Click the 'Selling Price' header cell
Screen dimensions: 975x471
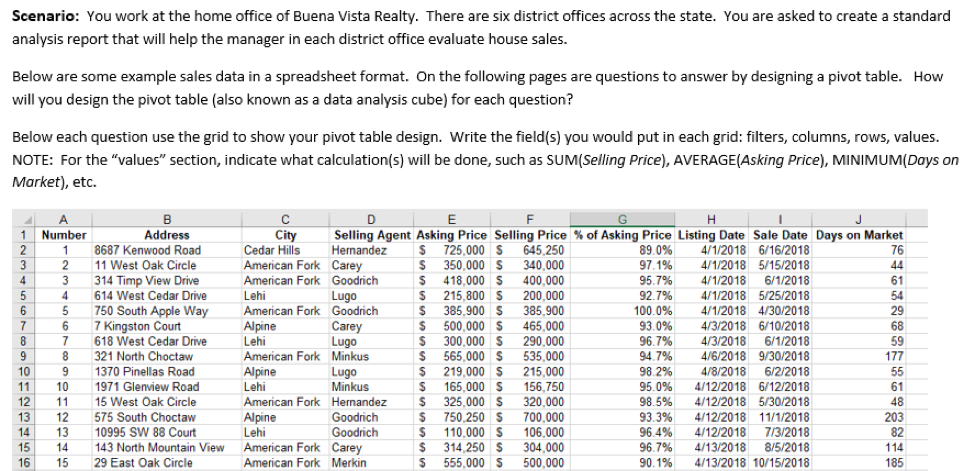(530, 235)
